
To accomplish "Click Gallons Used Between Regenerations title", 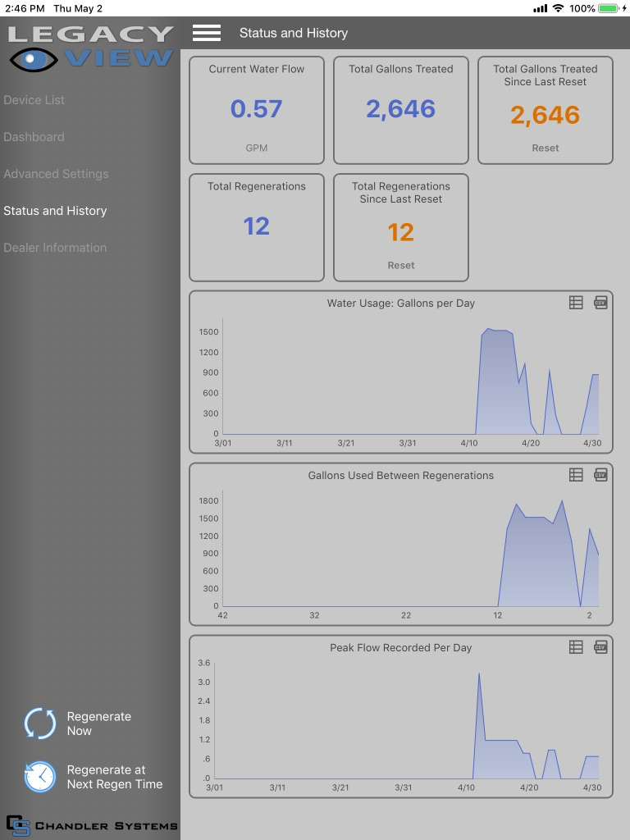I will pyautogui.click(x=400, y=475).
